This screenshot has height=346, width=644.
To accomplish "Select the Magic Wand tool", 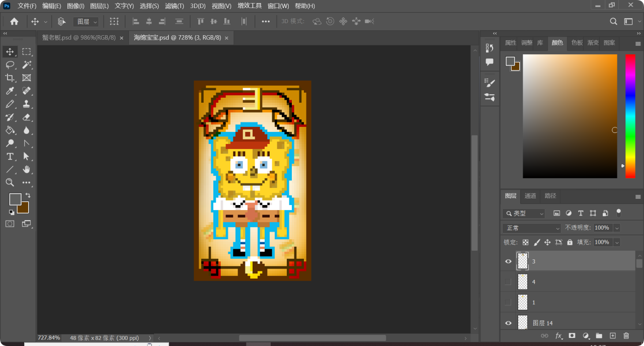I will click(x=27, y=64).
